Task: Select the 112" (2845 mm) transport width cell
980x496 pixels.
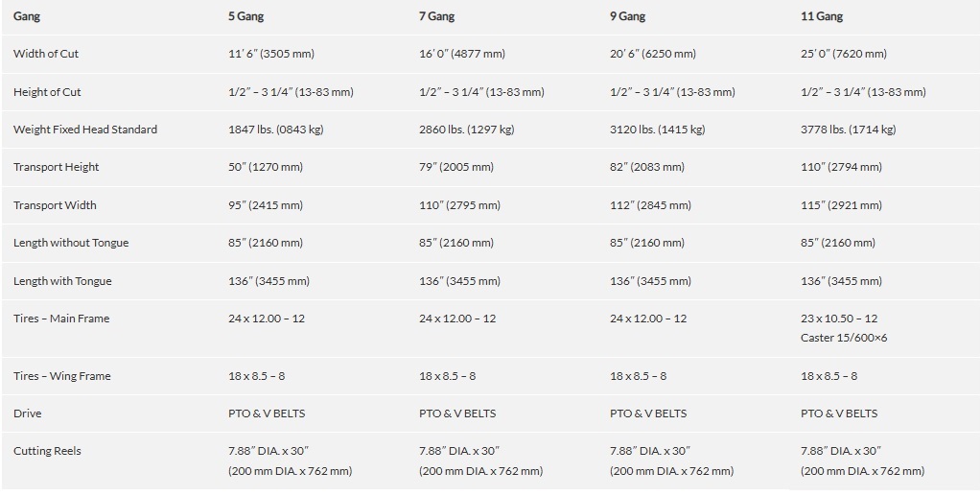Action: click(x=650, y=205)
